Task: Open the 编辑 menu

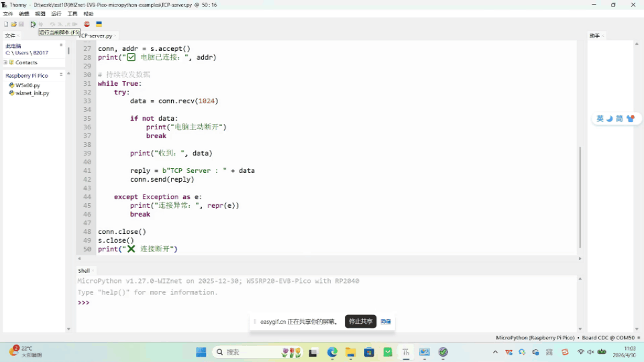Action: pyautogui.click(x=24, y=14)
